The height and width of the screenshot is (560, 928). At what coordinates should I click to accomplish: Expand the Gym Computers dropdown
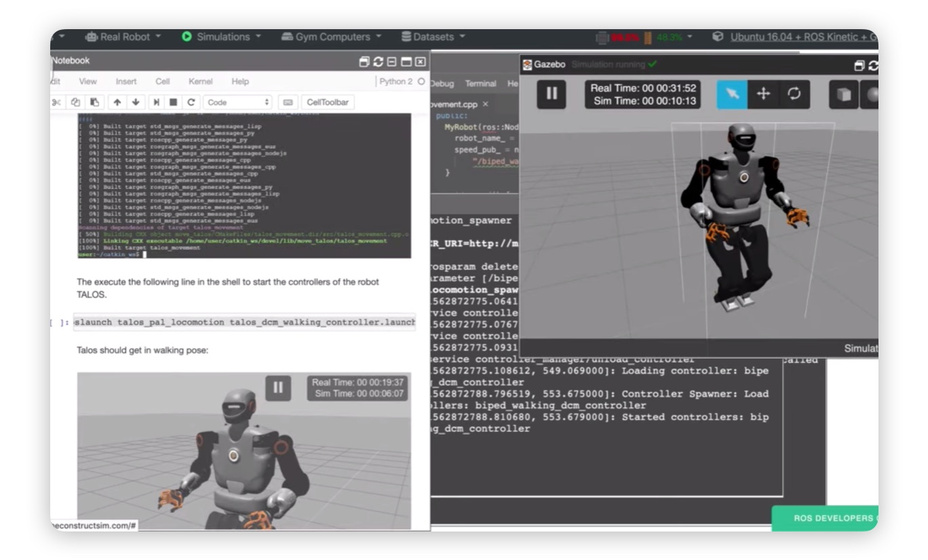coord(331,37)
